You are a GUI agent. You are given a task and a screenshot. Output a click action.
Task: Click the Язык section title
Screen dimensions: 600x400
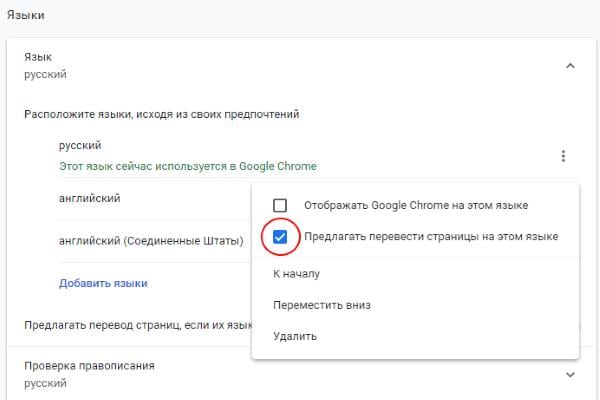coord(40,58)
